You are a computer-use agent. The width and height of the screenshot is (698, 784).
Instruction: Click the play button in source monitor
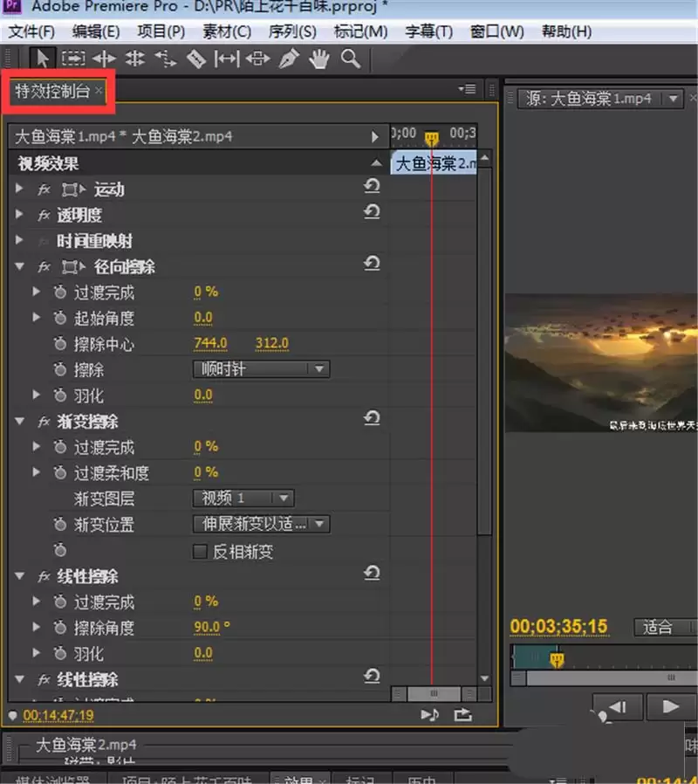coord(671,706)
